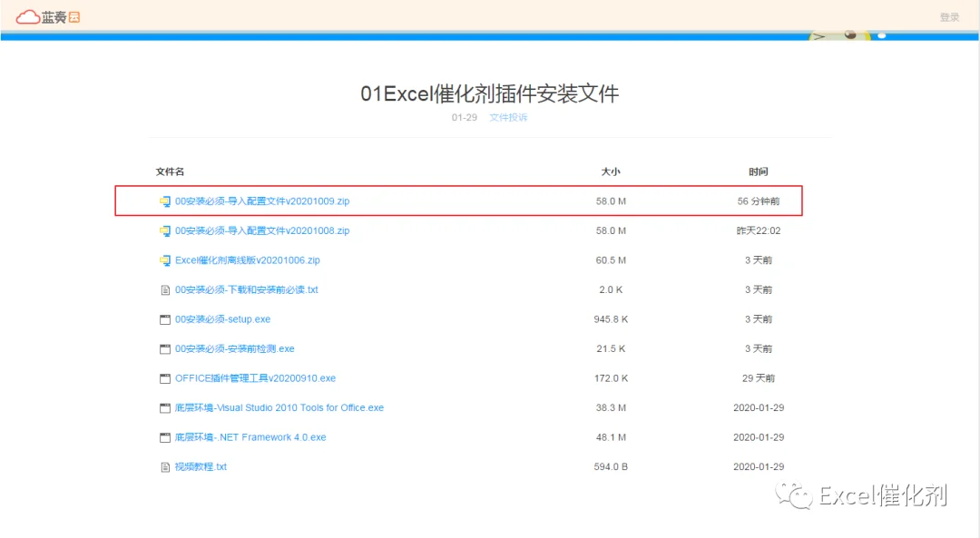Viewport: 980px width, 538px height.
Task: Open the 登录 login link
Action: click(949, 17)
